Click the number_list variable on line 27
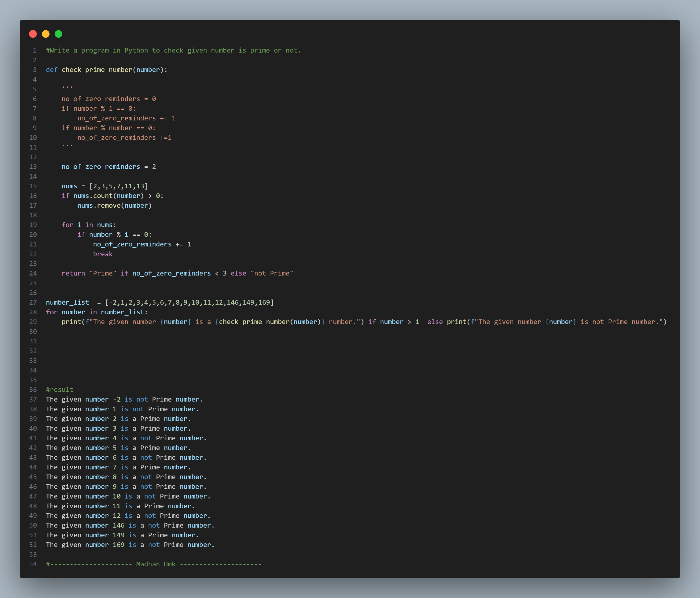Viewport: 700px width, 598px height. tap(68, 302)
